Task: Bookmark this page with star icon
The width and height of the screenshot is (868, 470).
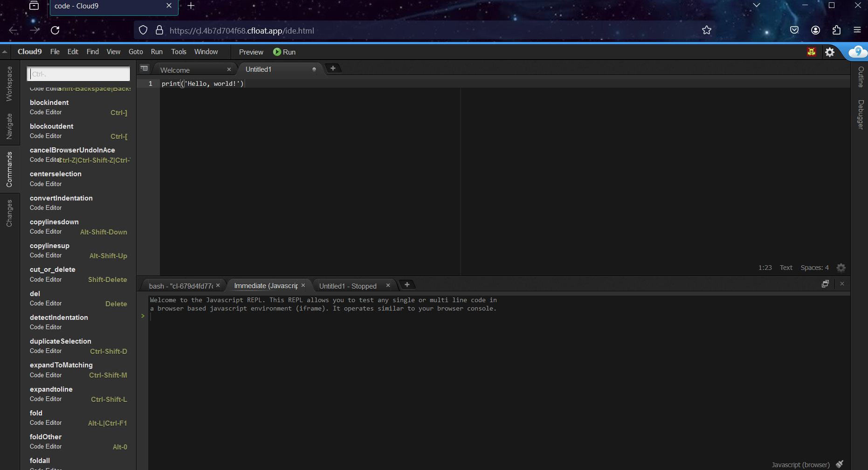Action: (707, 30)
